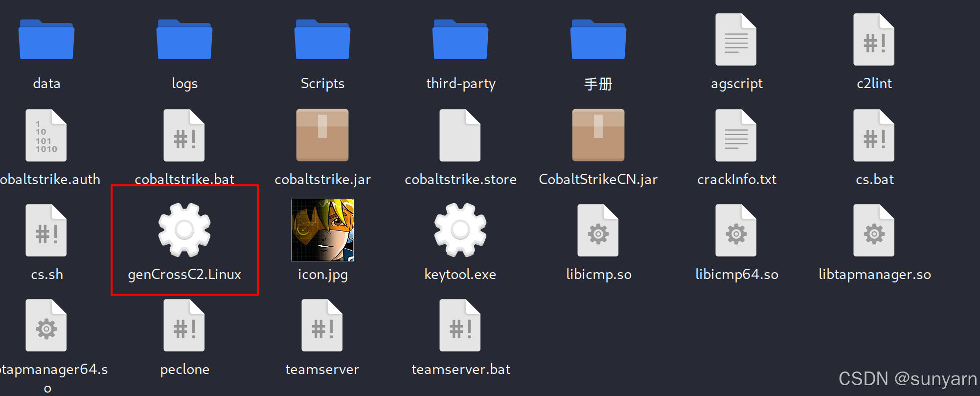Open the third-party folder icon
Screen dimensions: 980x396
(x=460, y=39)
